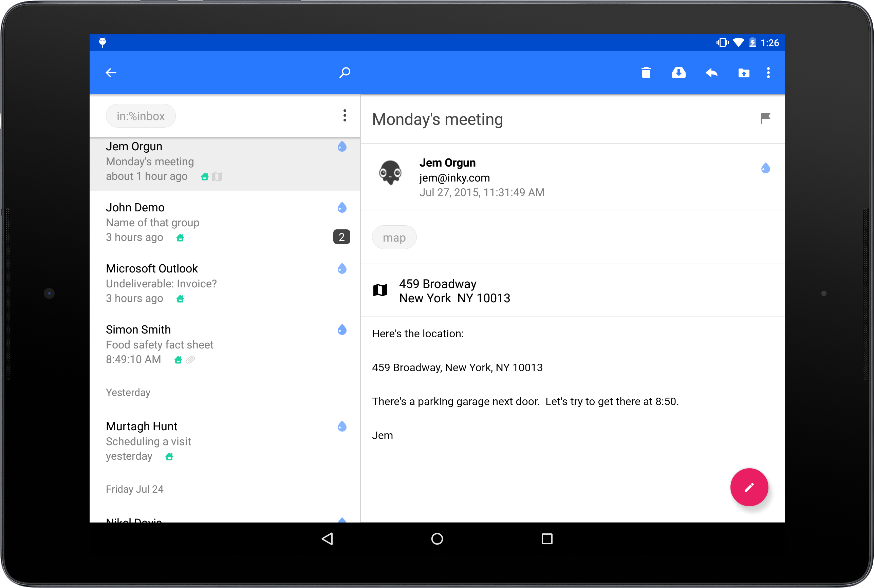Click the search magnifier icon
Viewport: 874px width, 588px height.
(x=345, y=72)
